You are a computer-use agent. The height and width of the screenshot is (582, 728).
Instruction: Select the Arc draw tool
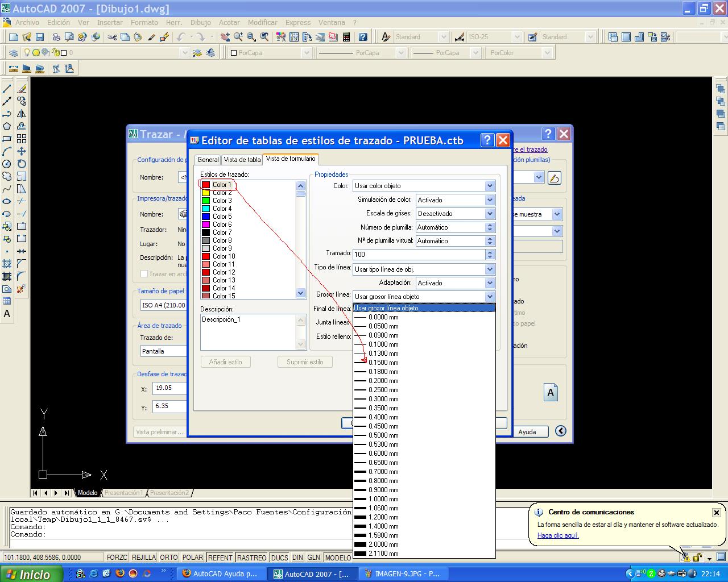(x=7, y=151)
